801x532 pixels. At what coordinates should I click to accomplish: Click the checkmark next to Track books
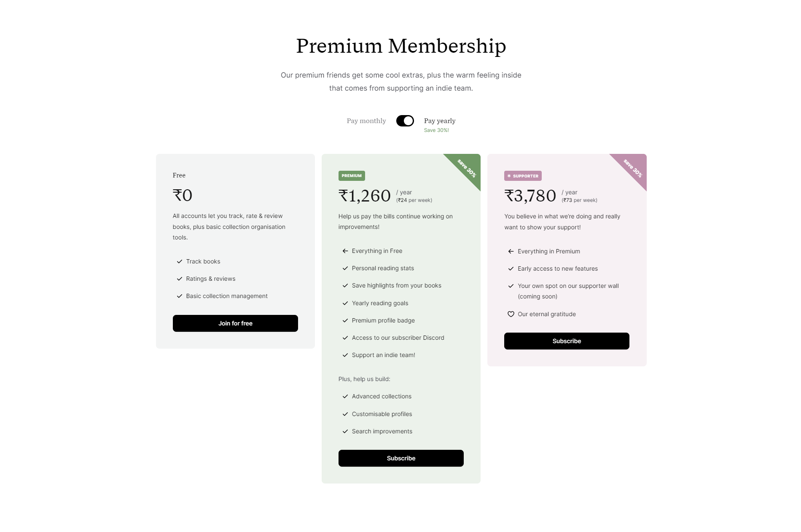[180, 261]
